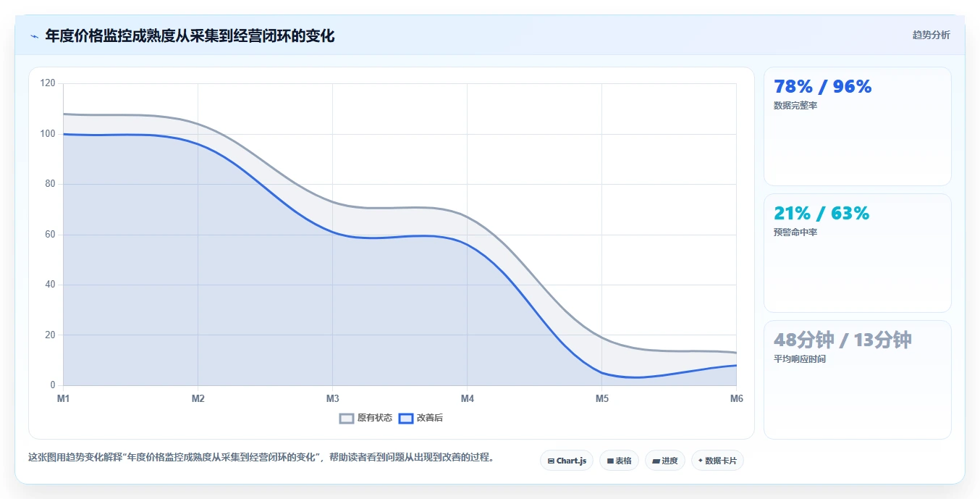The image size is (980, 499).
Task: Select the Chart.js tag chip
Action: pos(567,461)
